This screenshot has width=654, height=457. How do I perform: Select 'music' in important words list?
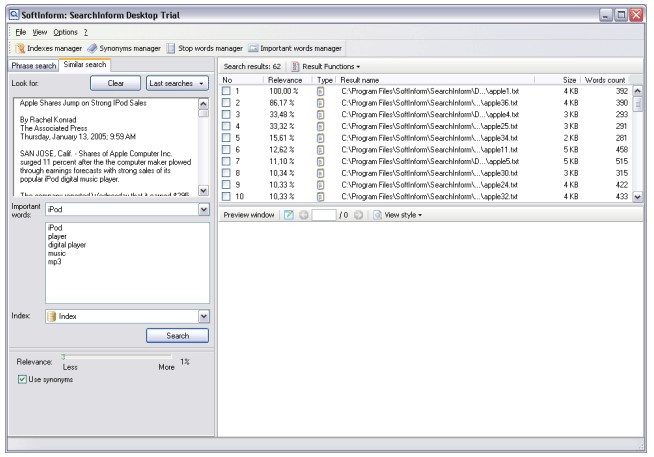point(57,254)
